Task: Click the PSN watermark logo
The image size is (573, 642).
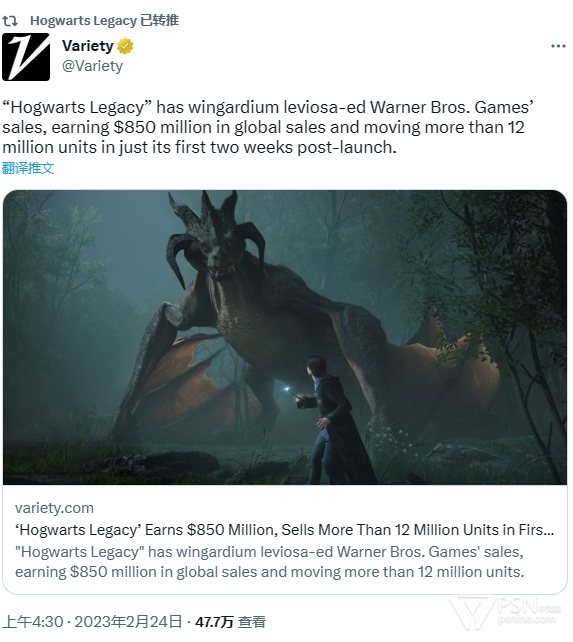Action: click(x=508, y=613)
